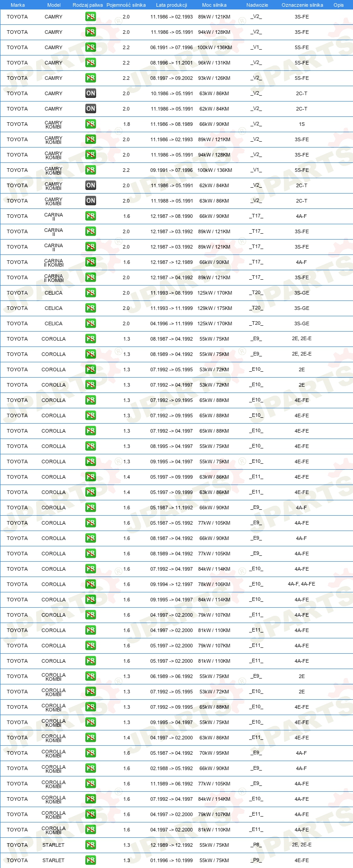Select the date range 08.1996 -> 11.2001

pos(172,63)
